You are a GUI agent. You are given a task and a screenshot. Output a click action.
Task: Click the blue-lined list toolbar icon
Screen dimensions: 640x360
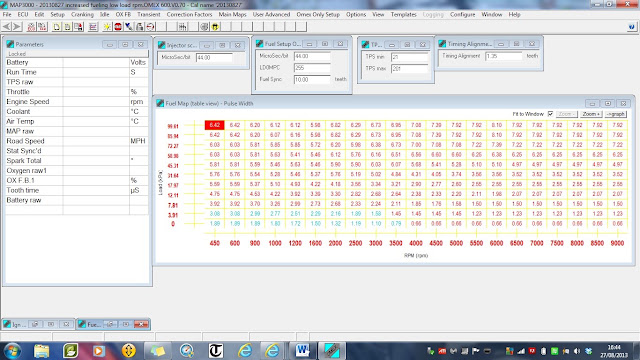coord(93,27)
